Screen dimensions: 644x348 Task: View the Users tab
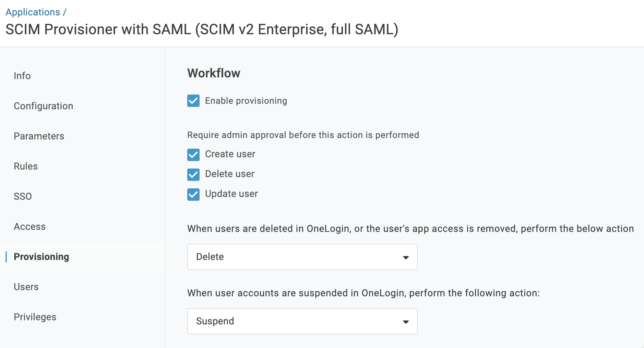pos(26,287)
